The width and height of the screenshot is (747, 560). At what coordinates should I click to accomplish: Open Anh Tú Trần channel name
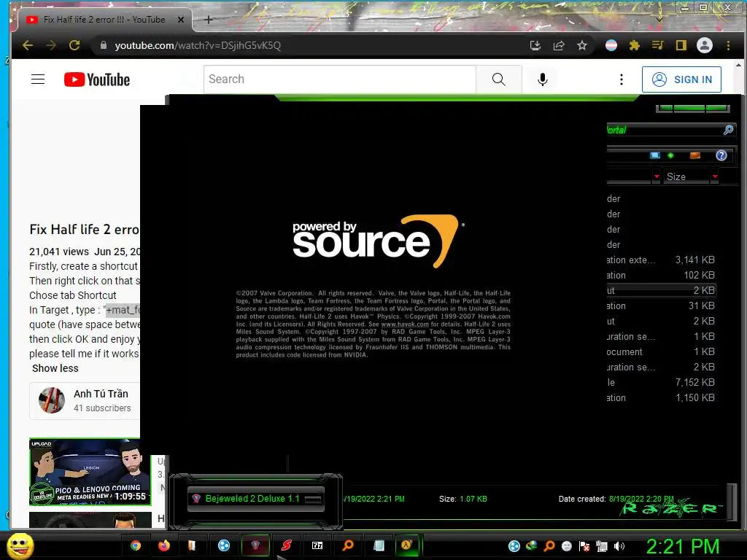tap(101, 394)
